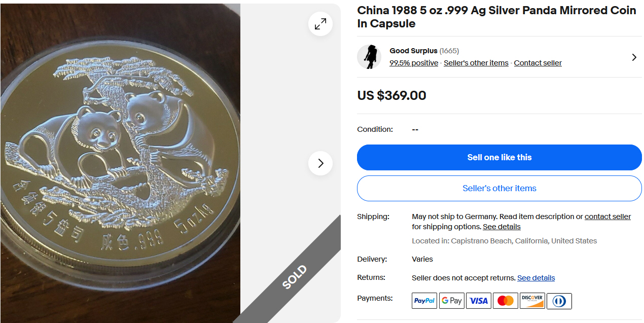Expand seller info with the right chevron
The width and height of the screenshot is (644, 323).
click(634, 57)
